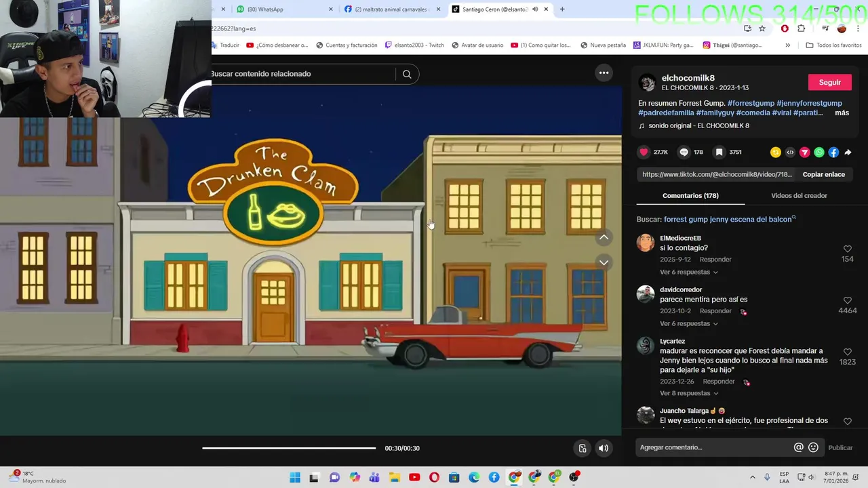Like ElMediocreEB's comment

click(847, 249)
